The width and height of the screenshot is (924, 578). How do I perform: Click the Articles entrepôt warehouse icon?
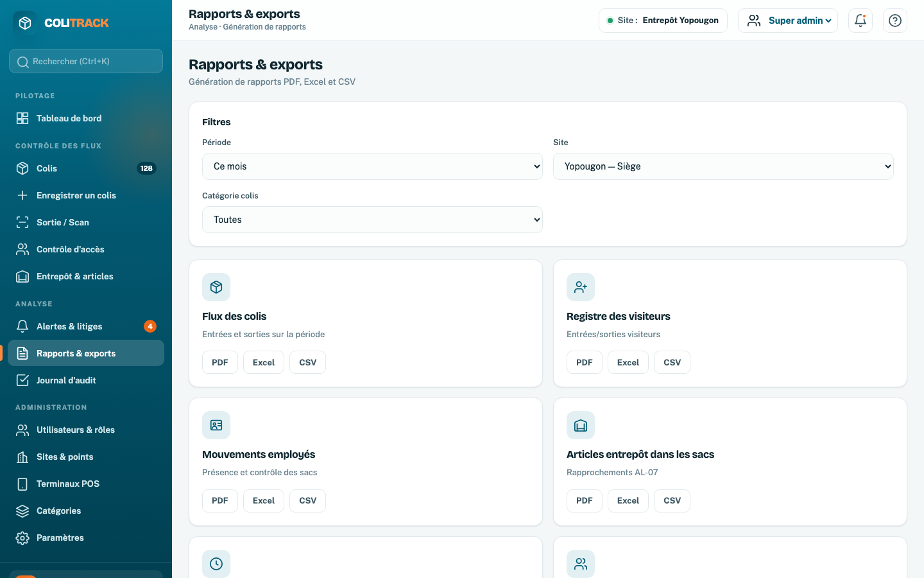[581, 425]
